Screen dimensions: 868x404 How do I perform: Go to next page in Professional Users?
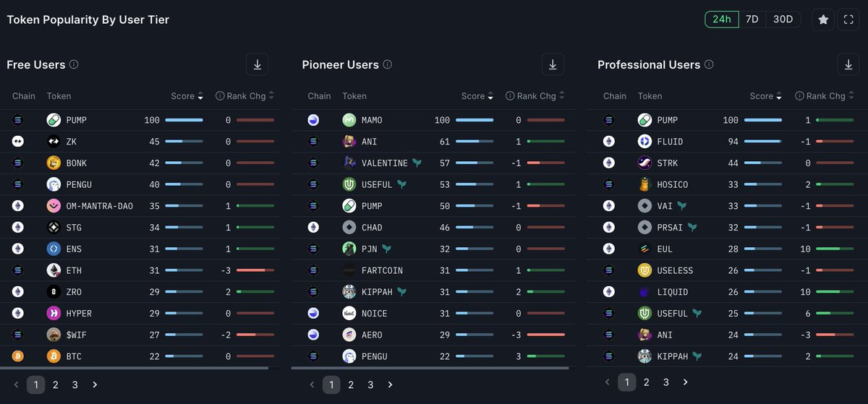click(x=686, y=382)
